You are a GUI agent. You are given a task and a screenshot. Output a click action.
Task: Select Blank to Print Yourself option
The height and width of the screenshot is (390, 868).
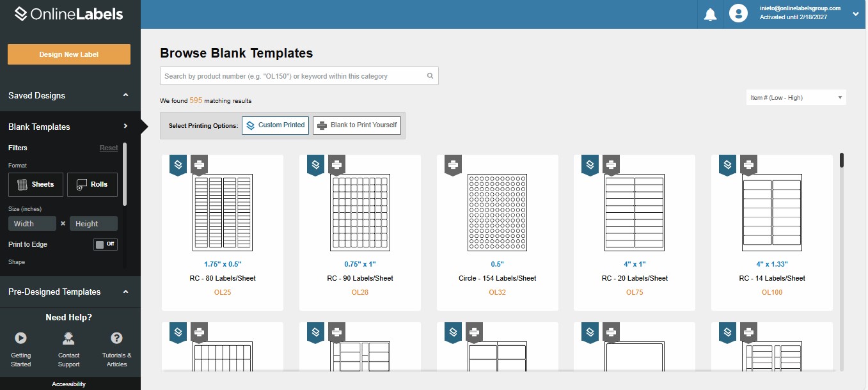[357, 125]
